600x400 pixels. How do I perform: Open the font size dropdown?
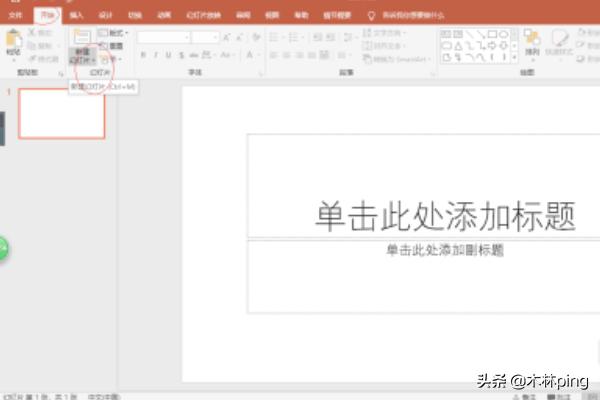215,37
